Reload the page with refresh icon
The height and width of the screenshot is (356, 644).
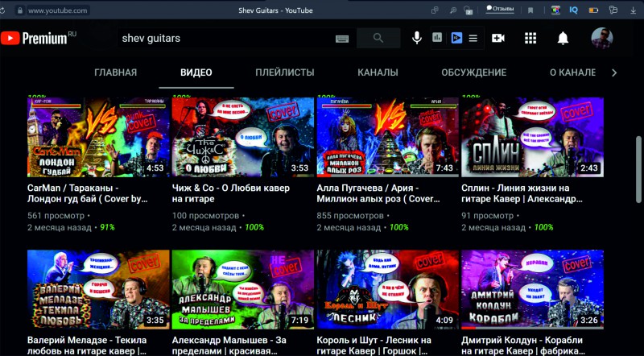2,10
